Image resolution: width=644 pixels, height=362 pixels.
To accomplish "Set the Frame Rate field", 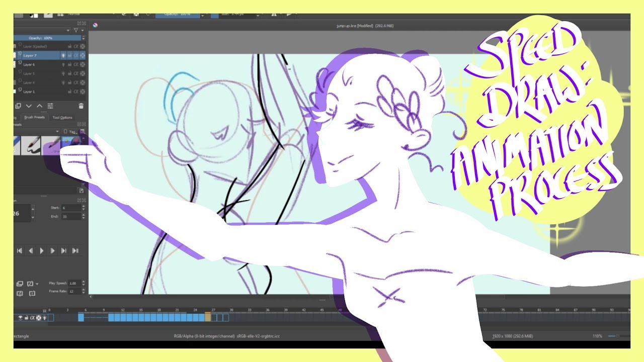I will click(x=74, y=291).
